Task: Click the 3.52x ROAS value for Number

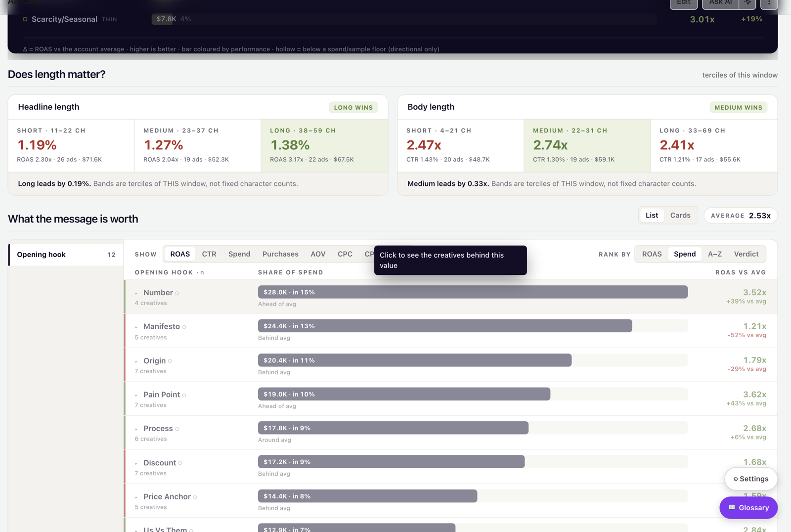Action: coord(754,292)
